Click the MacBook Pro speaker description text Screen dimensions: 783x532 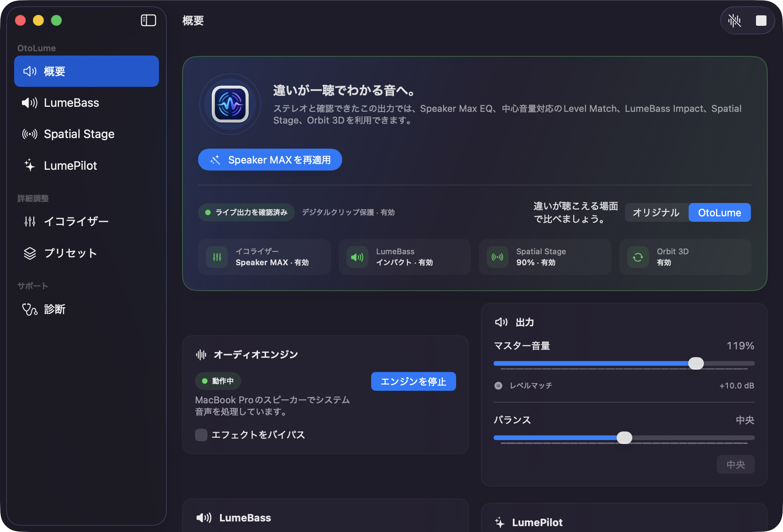click(272, 406)
